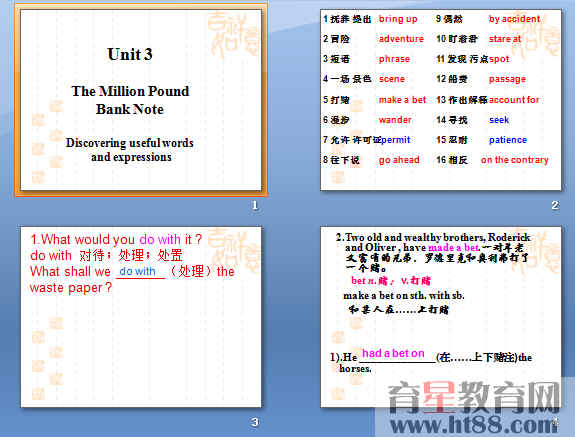Click the 'had a bet on' blank answer
This screenshot has height=437, width=575.
tap(393, 353)
